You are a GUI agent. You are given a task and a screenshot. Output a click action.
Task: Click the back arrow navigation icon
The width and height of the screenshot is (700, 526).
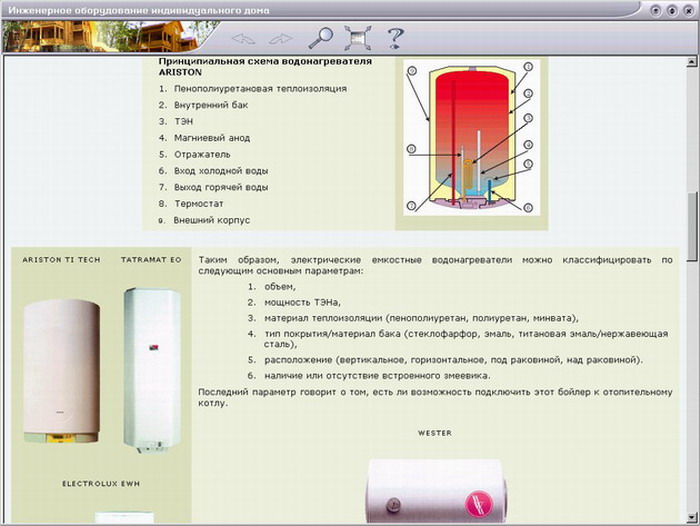(243, 39)
